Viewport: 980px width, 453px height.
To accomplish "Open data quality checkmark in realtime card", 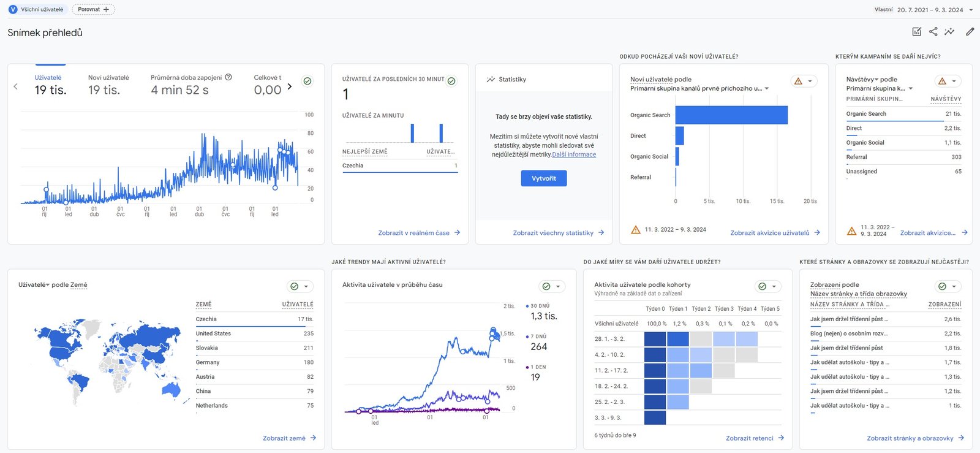I will tap(451, 81).
